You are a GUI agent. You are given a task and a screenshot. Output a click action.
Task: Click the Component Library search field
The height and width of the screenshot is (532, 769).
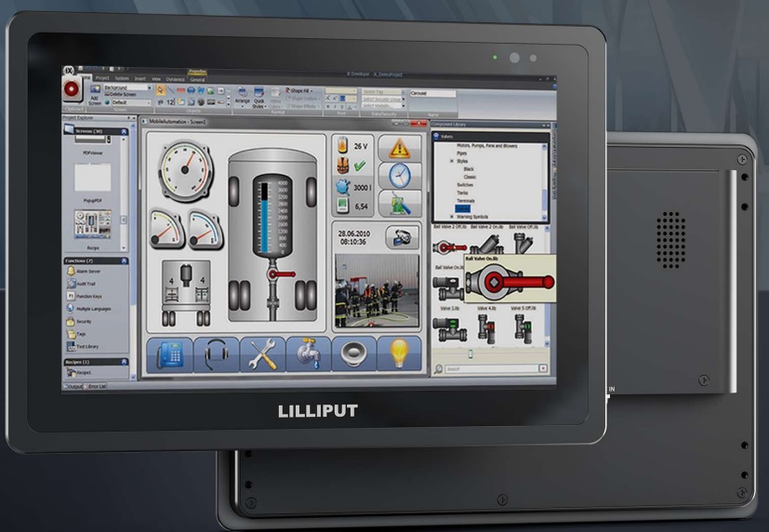(x=491, y=368)
